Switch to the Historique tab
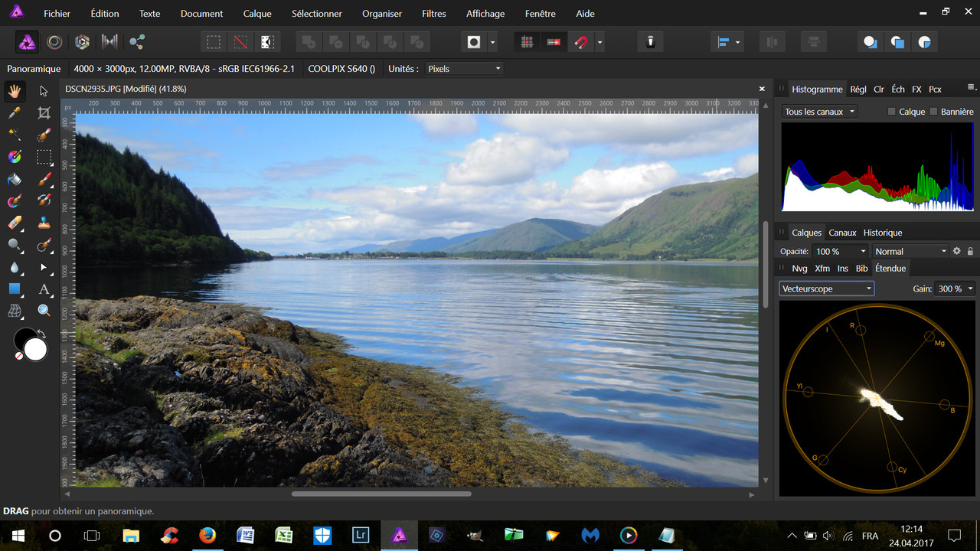980x551 pixels. pos(883,233)
